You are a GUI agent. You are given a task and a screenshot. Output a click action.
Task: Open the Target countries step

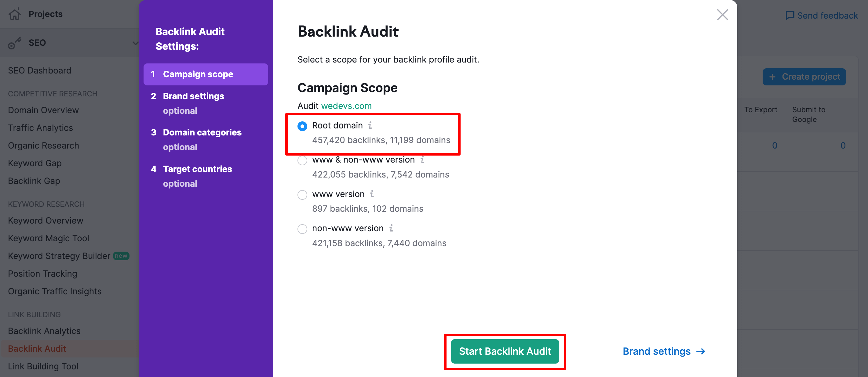coord(198,169)
